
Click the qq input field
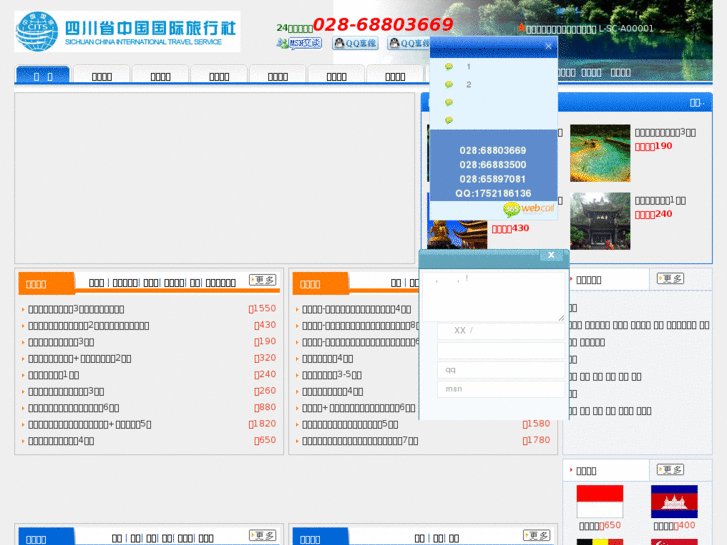click(x=501, y=370)
